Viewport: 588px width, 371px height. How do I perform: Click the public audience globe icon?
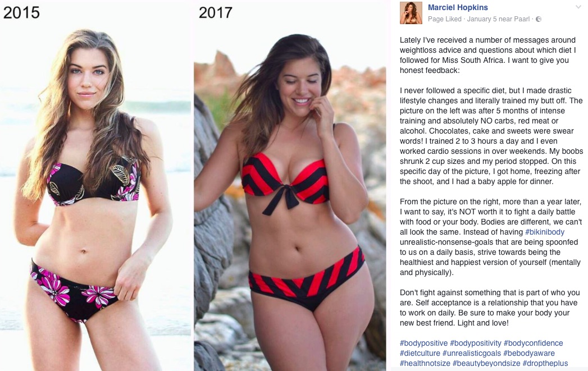point(539,19)
